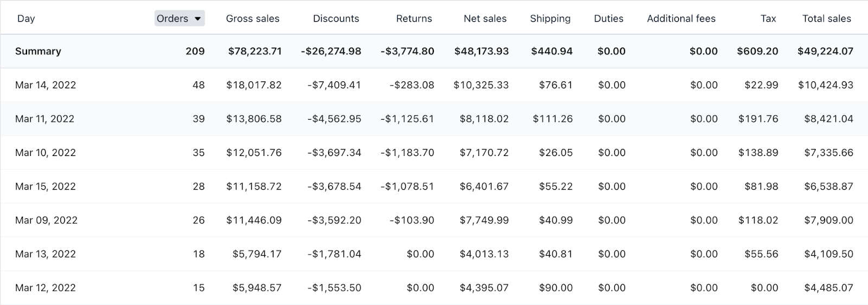Image resolution: width=868 pixels, height=305 pixels.
Task: Click the Mar 15, 2022 entry
Action: point(46,186)
